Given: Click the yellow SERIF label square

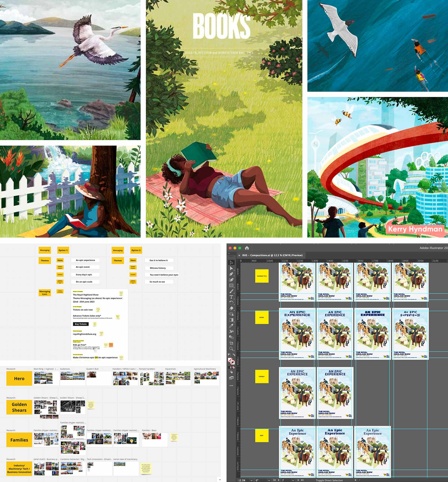Looking at the screenshot, I should coord(262,435).
